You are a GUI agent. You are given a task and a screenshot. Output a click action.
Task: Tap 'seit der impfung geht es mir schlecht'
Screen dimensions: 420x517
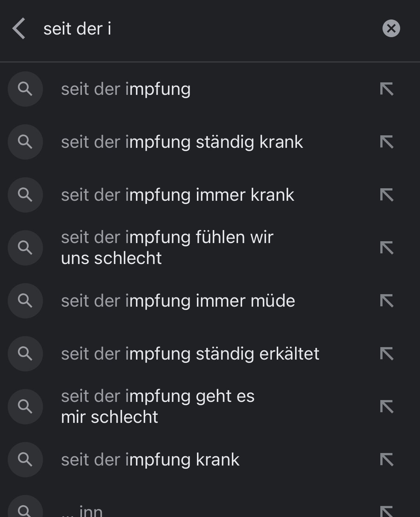point(158,406)
